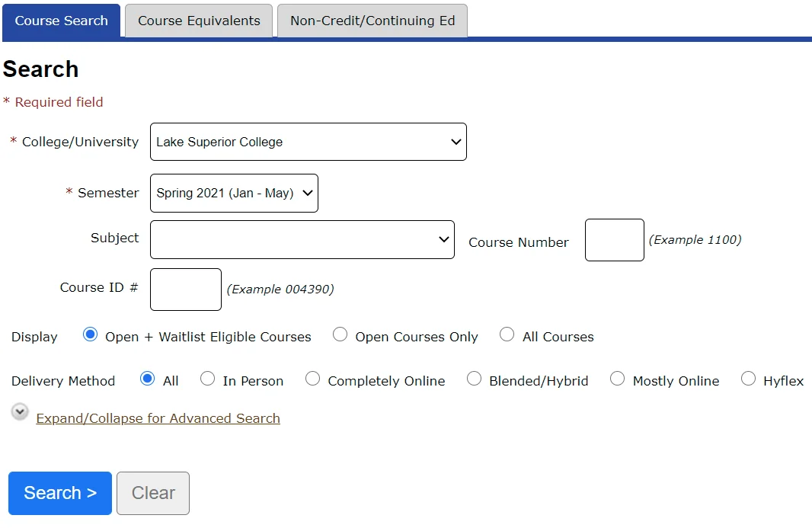
Task: Click the Course ID # input field
Action: pos(186,290)
